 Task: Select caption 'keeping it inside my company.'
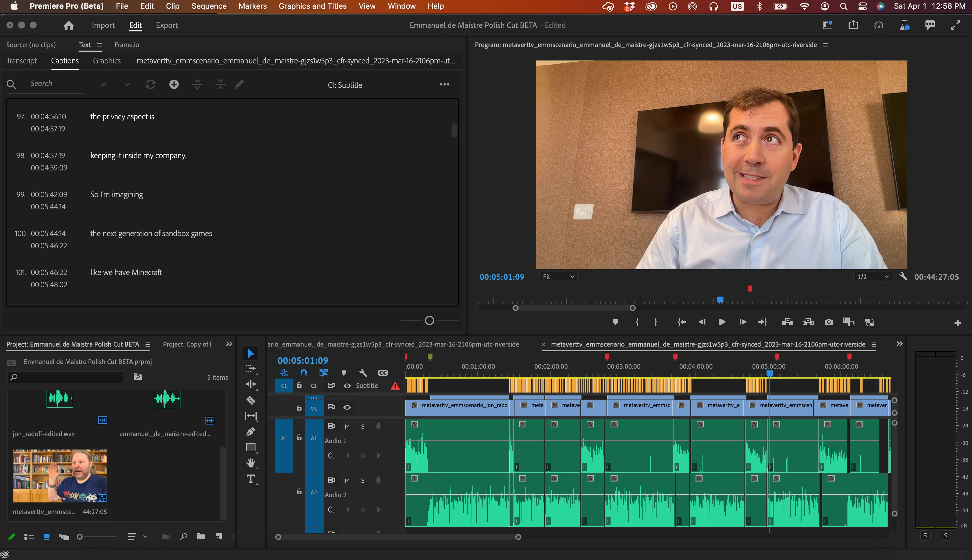[x=138, y=155]
